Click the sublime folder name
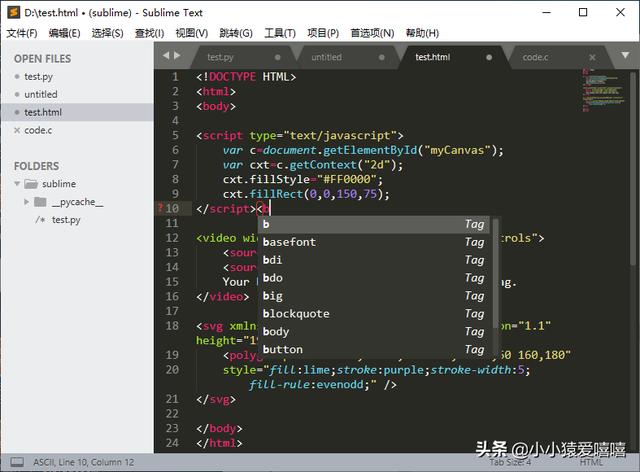The image size is (640, 472). point(59,184)
